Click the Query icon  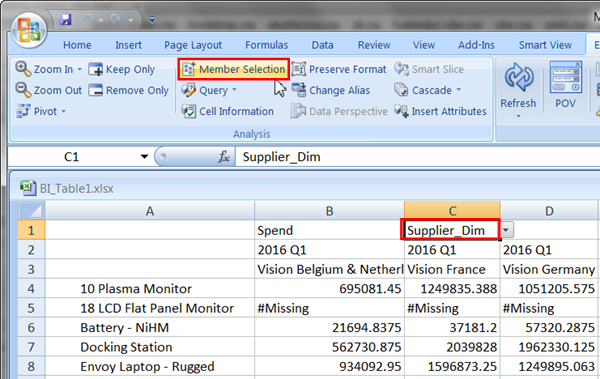pos(189,90)
